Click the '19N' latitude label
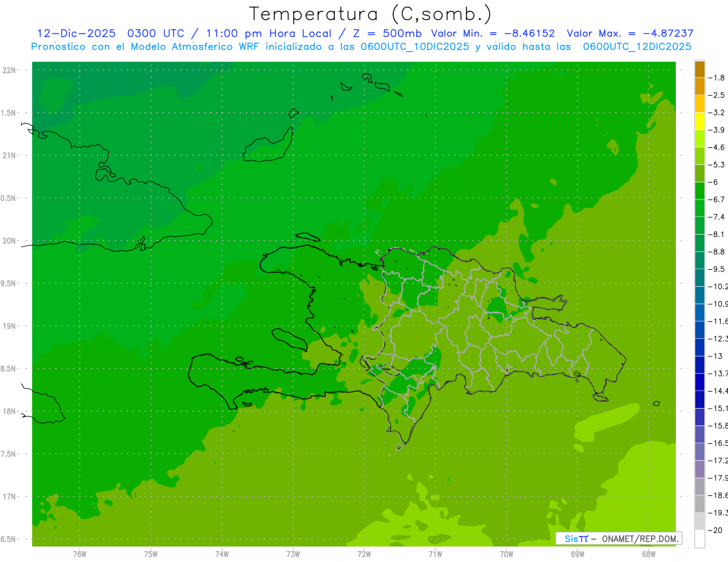728x562 pixels. pyautogui.click(x=10, y=326)
